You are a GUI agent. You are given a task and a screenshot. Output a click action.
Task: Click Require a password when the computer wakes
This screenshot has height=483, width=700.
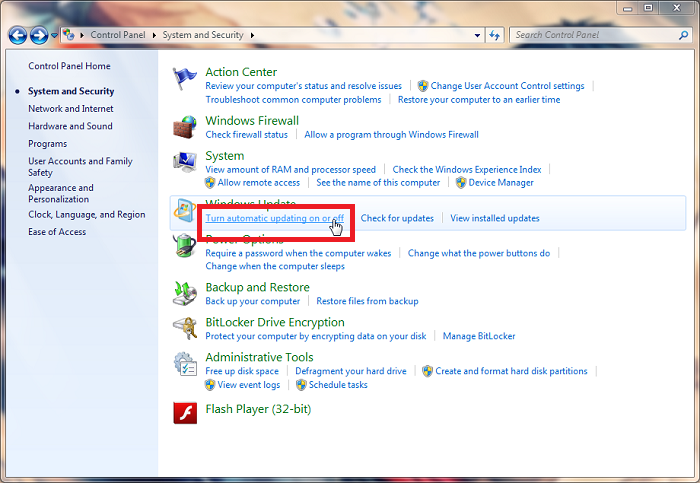(x=298, y=253)
